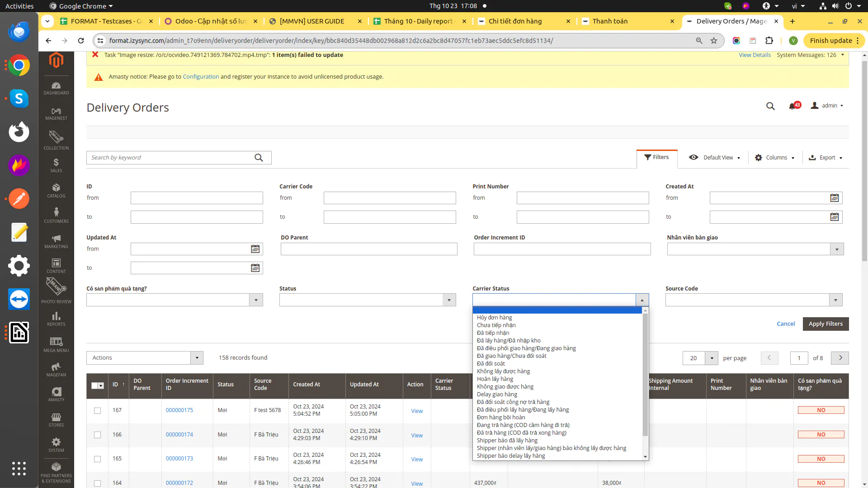The width and height of the screenshot is (868, 488).
Task: Open the Stores sidebar icon
Action: pyautogui.click(x=56, y=419)
